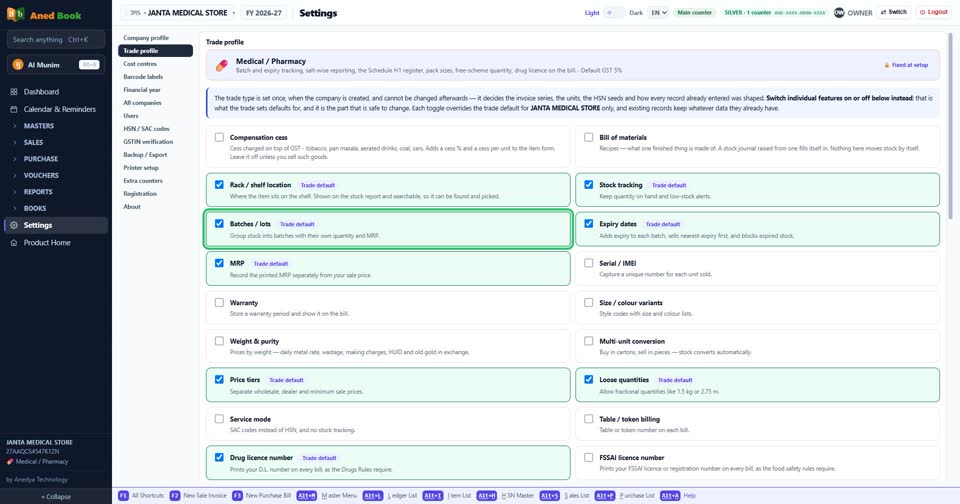This screenshot has width=960, height=504.
Task: Click the lock icon next to Fixed at setup
Action: (887, 65)
